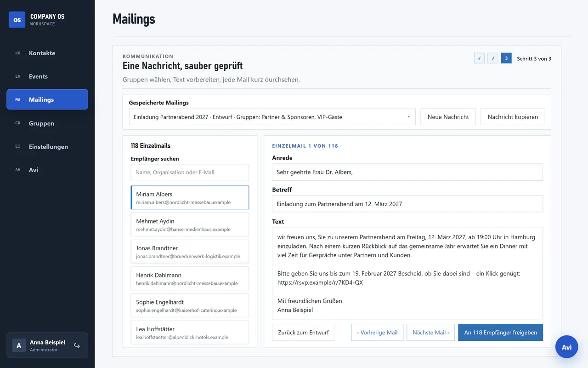588x368 pixels.
Task: Focus the Empfänger suchen search field
Action: [x=190, y=172]
